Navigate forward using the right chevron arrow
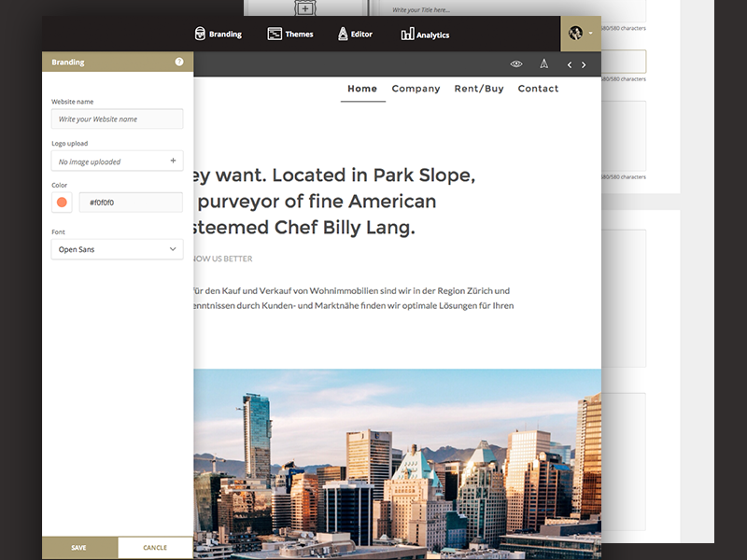Screen dimensions: 747x560 tap(584, 64)
